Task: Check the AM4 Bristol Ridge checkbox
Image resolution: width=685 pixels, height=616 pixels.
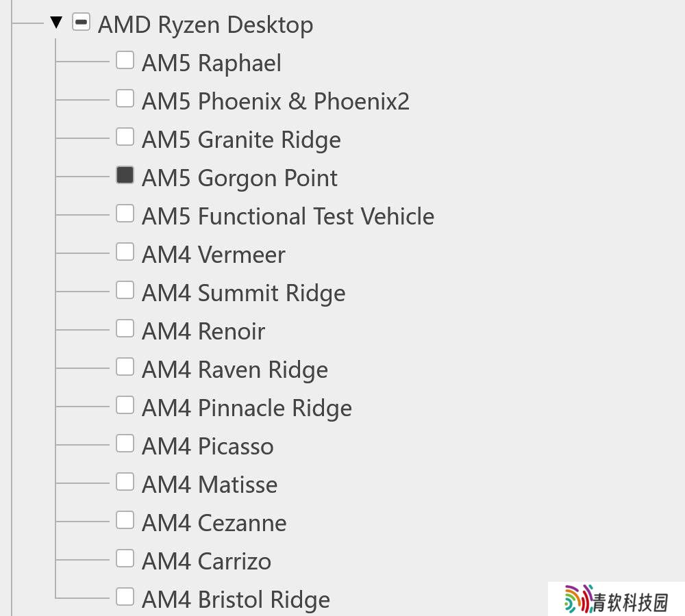Action: point(125,597)
